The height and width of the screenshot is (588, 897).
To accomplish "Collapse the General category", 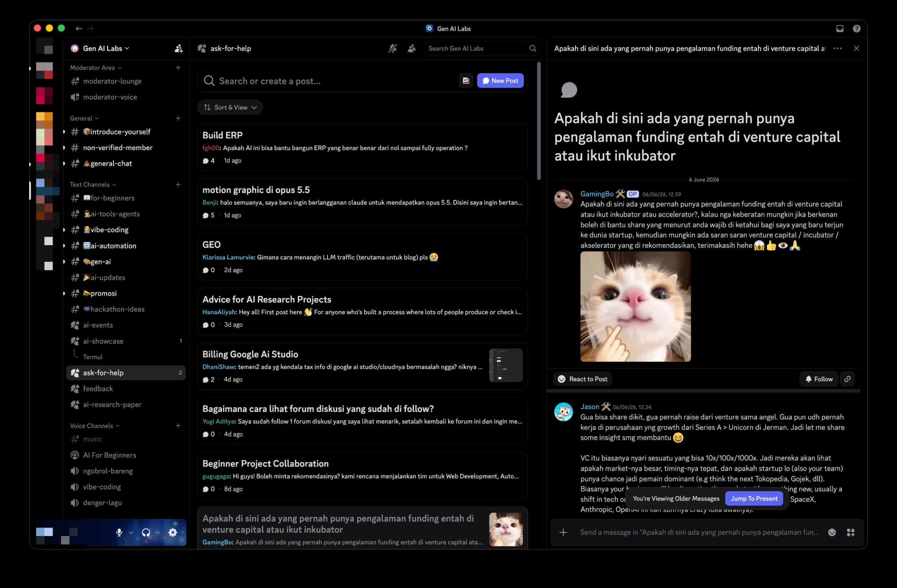I will click(x=84, y=118).
